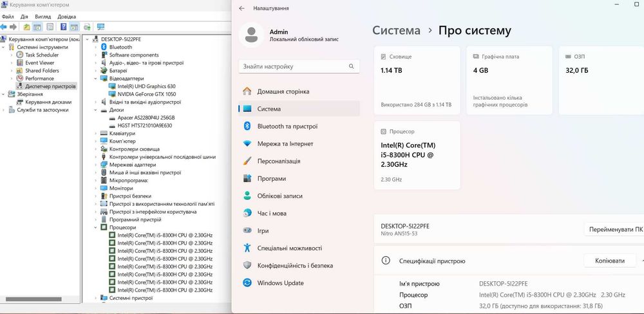
Task: Open Спеціальні можливості accessibility icon
Action: click(247, 248)
